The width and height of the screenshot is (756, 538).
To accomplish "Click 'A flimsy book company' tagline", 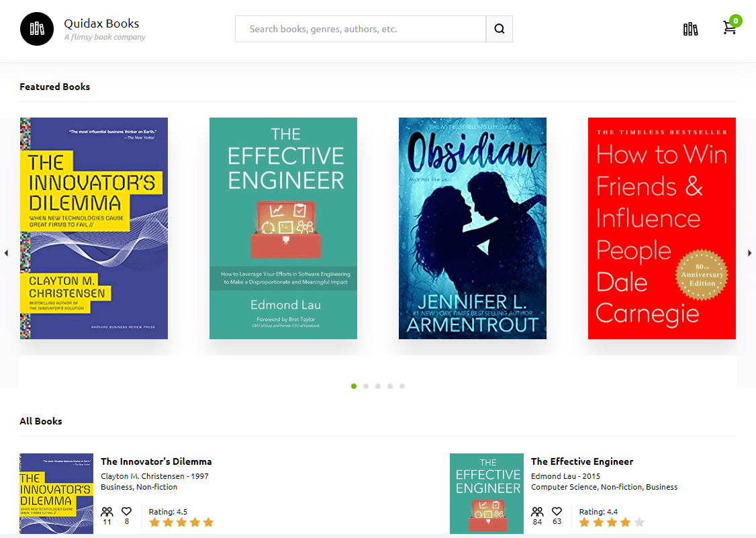I will (x=105, y=37).
